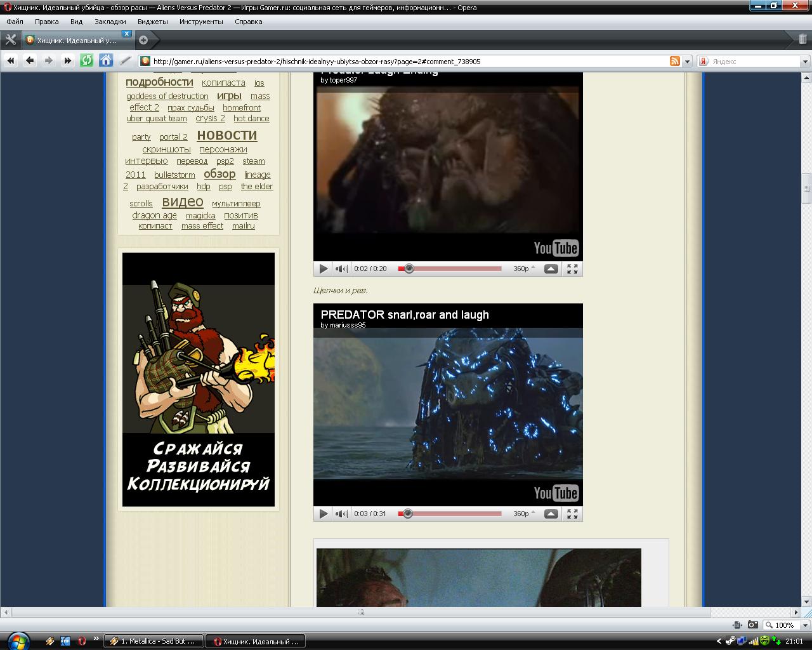The image size is (812, 650).
Task: Open video author toper997 link
Action: click(343, 80)
